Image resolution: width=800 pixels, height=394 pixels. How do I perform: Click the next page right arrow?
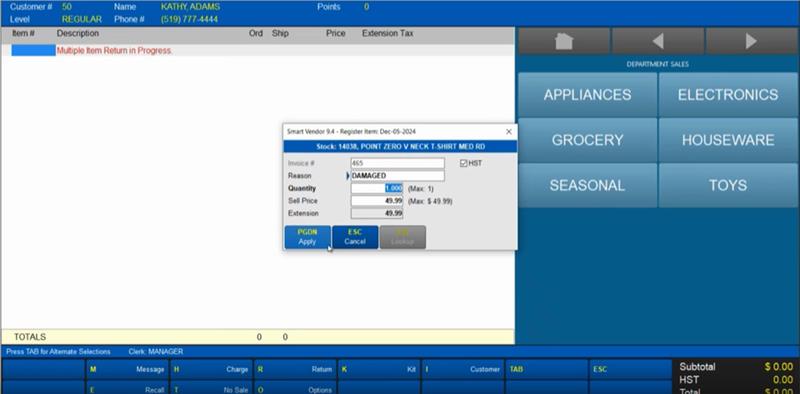pyautogui.click(x=752, y=41)
